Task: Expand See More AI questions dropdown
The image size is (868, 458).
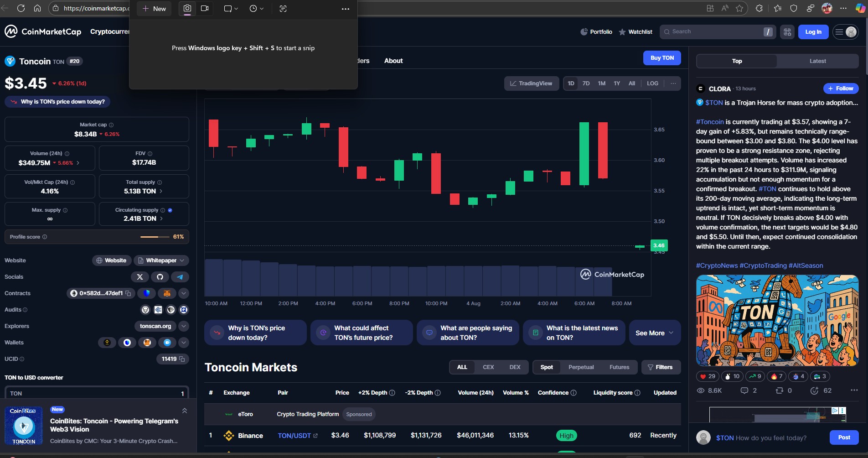Action: click(x=655, y=333)
